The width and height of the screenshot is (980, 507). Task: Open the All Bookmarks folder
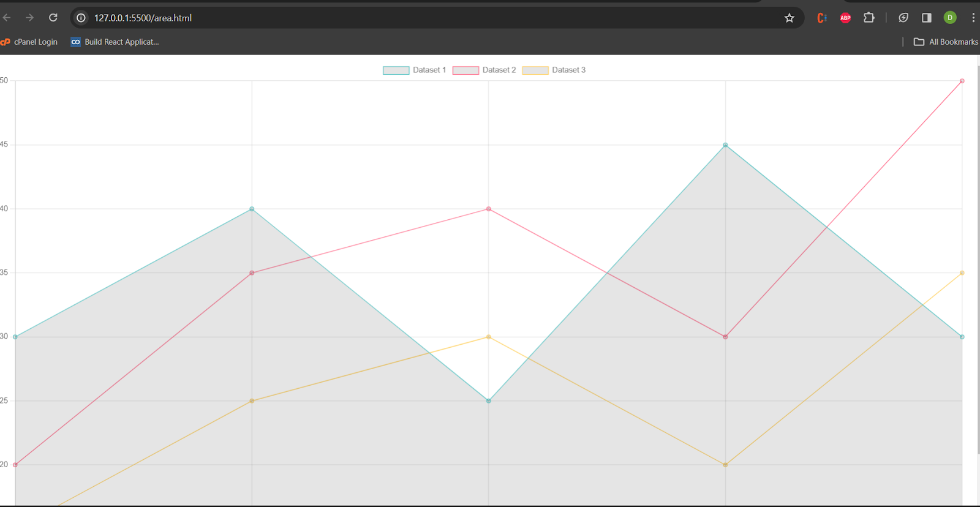pyautogui.click(x=946, y=42)
